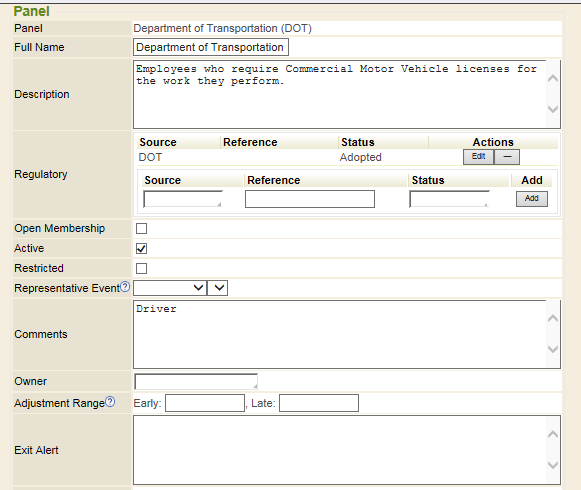This screenshot has height=490, width=581.
Task: Click scroll down arrow in Description box
Action: tap(553, 109)
